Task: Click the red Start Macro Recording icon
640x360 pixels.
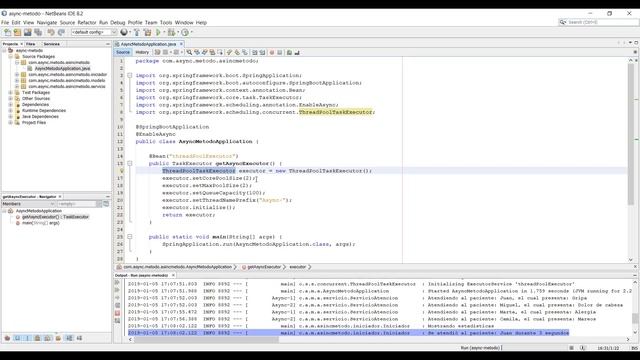Action: pyautogui.click(x=272, y=52)
